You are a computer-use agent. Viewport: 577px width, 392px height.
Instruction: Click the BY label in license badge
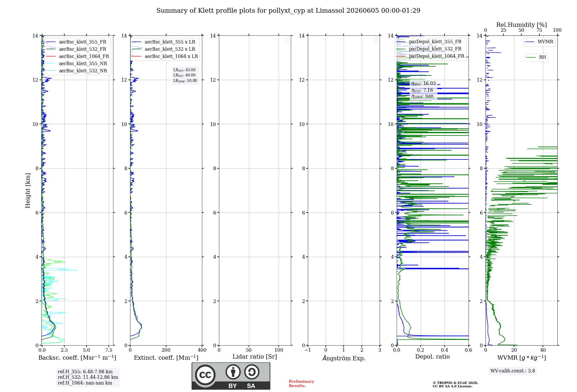(233, 386)
